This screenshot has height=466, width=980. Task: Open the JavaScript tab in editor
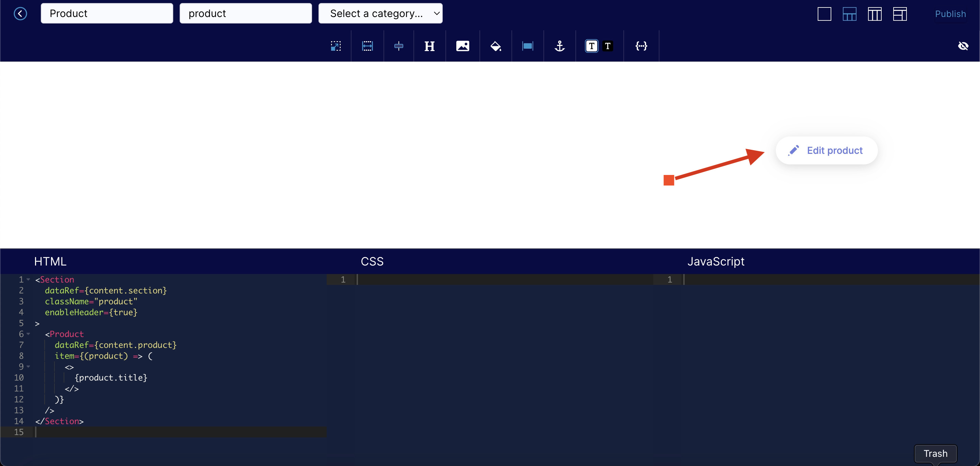coord(714,261)
